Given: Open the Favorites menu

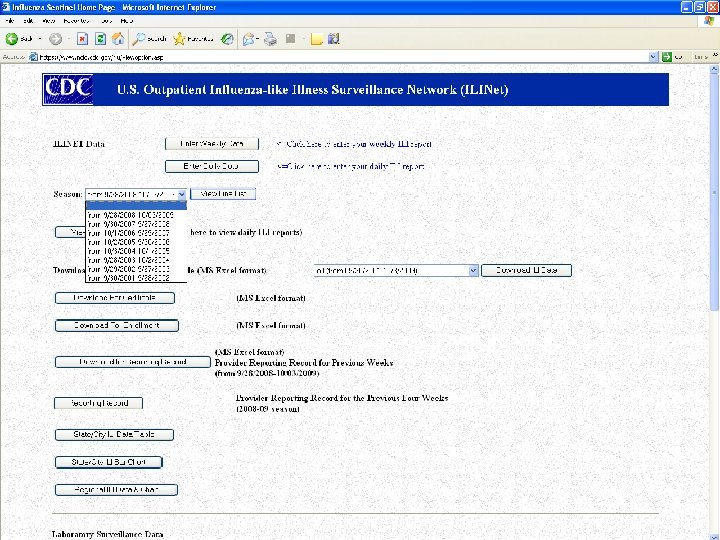Looking at the screenshot, I should (x=76, y=21).
